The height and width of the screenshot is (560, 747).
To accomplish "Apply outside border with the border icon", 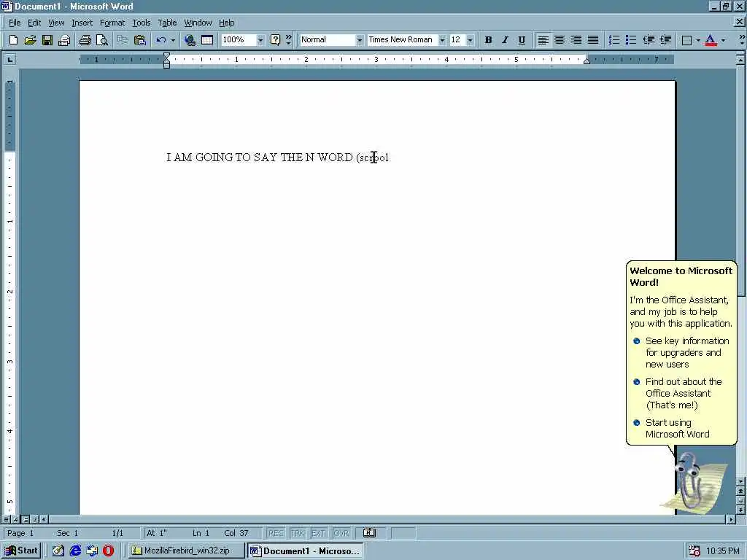I will coord(686,40).
